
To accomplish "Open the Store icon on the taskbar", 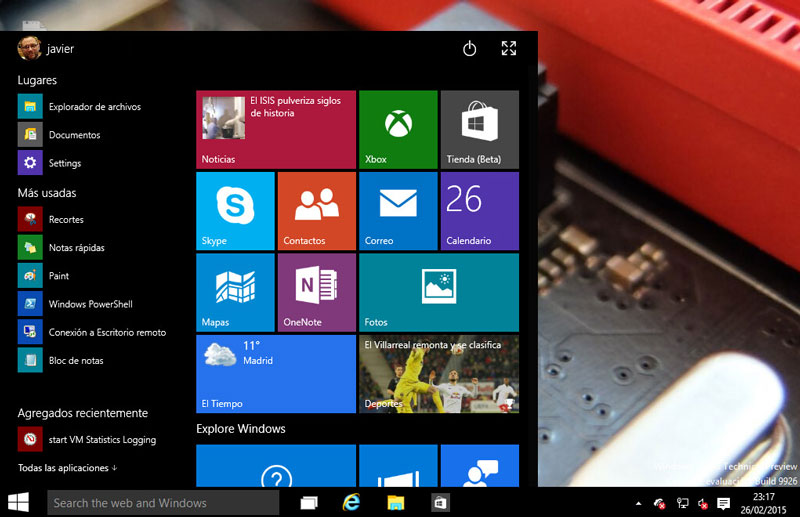I will point(440,503).
